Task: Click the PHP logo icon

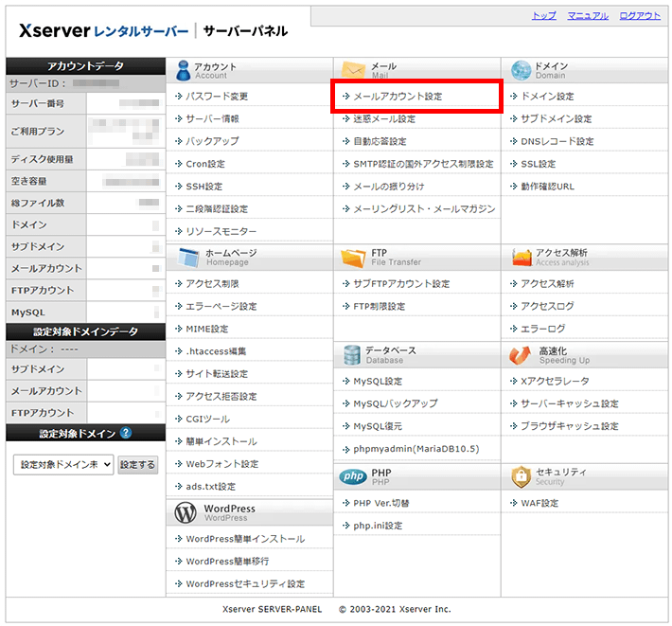Action: pos(353,476)
